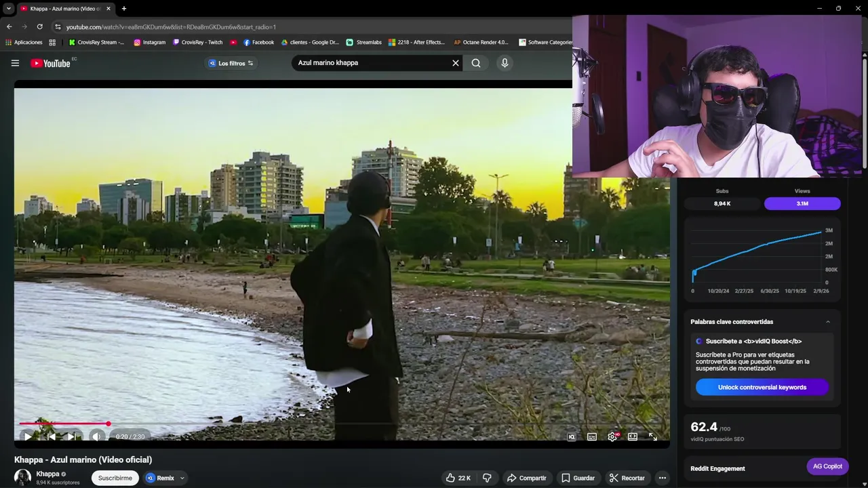Open a new browser tab
868x488 pixels.
123,9
